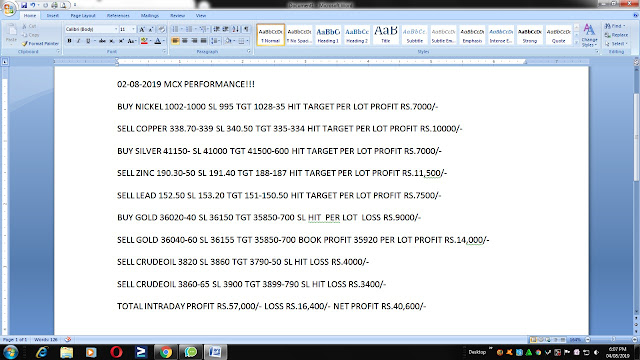Toggle italic formatting
The image size is (640, 360).
click(78, 41)
